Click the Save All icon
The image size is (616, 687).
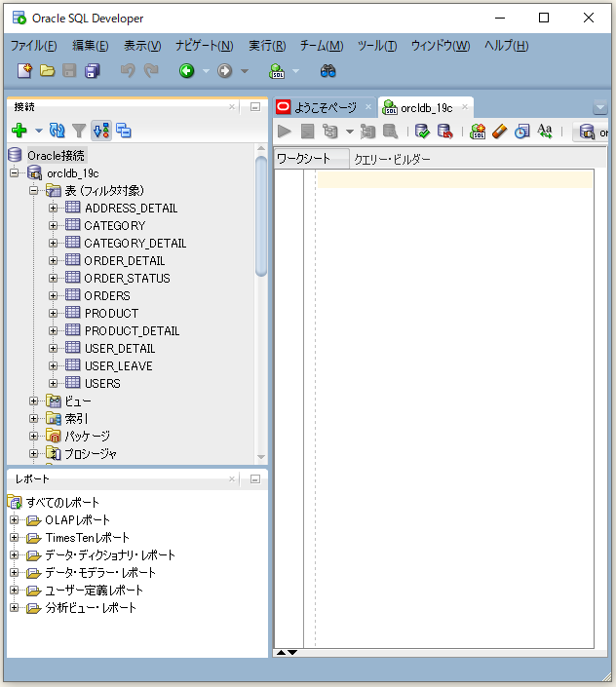93,70
